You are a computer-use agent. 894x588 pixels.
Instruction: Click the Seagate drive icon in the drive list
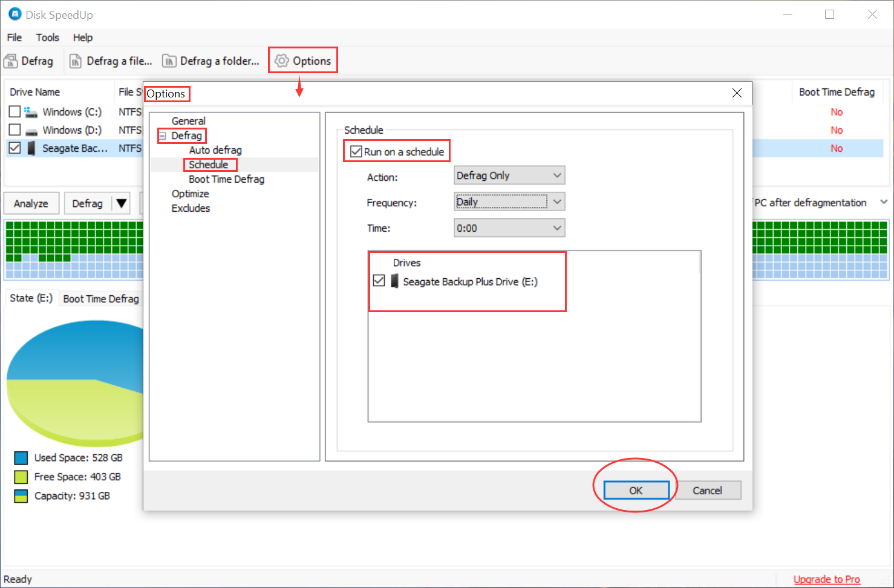pos(30,148)
